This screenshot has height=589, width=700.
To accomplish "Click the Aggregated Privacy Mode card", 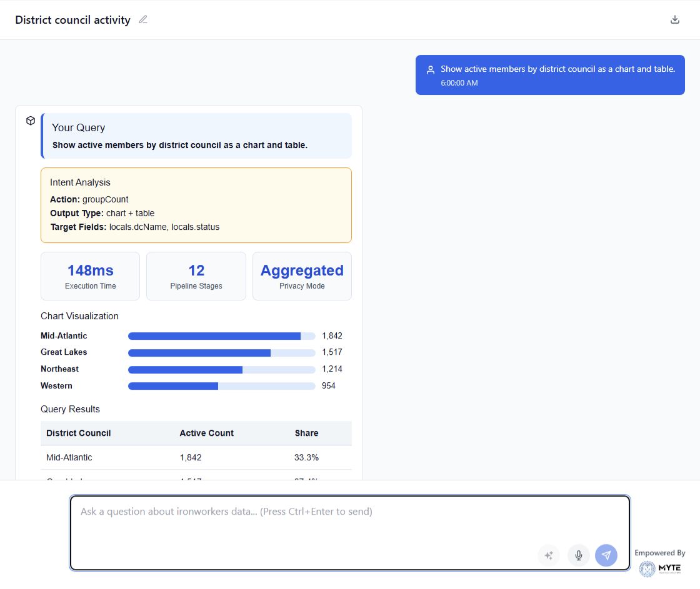I will coord(302,276).
